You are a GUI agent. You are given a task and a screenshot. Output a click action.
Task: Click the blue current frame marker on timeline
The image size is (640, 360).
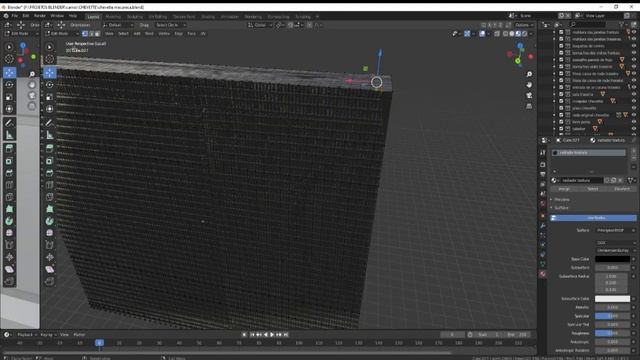pos(99,343)
